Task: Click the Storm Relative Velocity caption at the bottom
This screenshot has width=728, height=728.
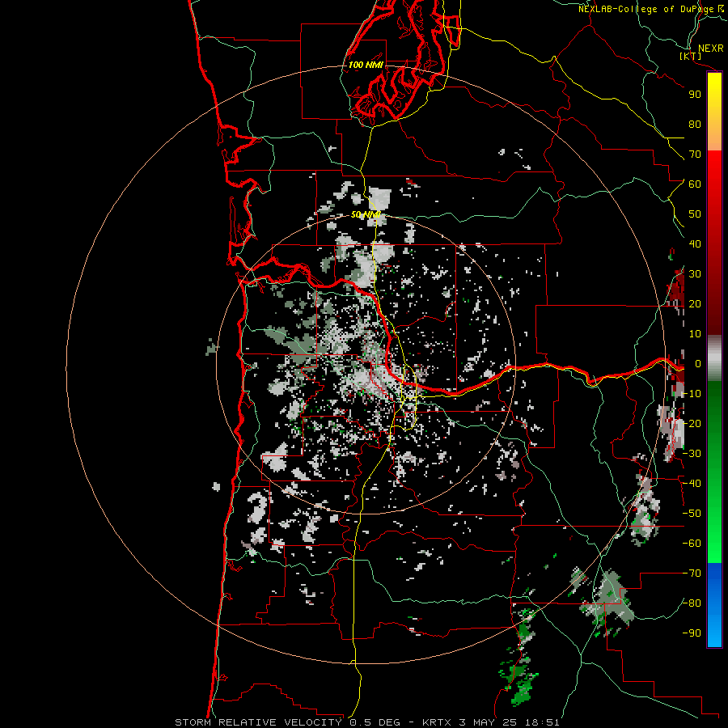Action: [367, 722]
